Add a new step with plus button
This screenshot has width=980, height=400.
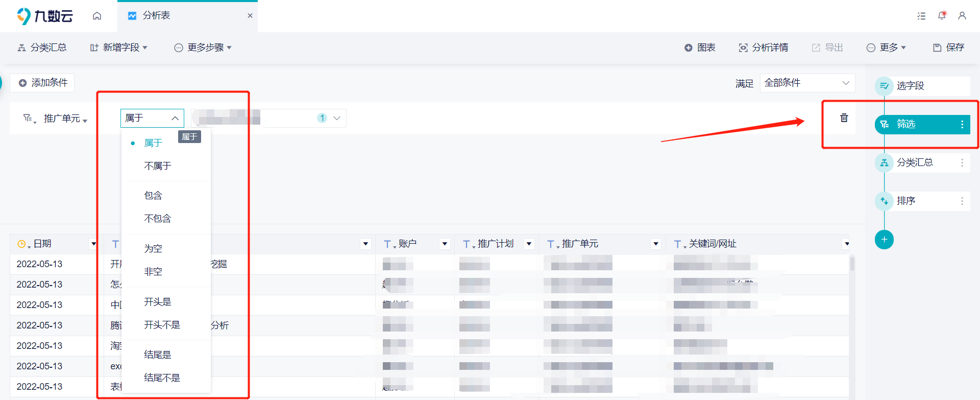884,240
